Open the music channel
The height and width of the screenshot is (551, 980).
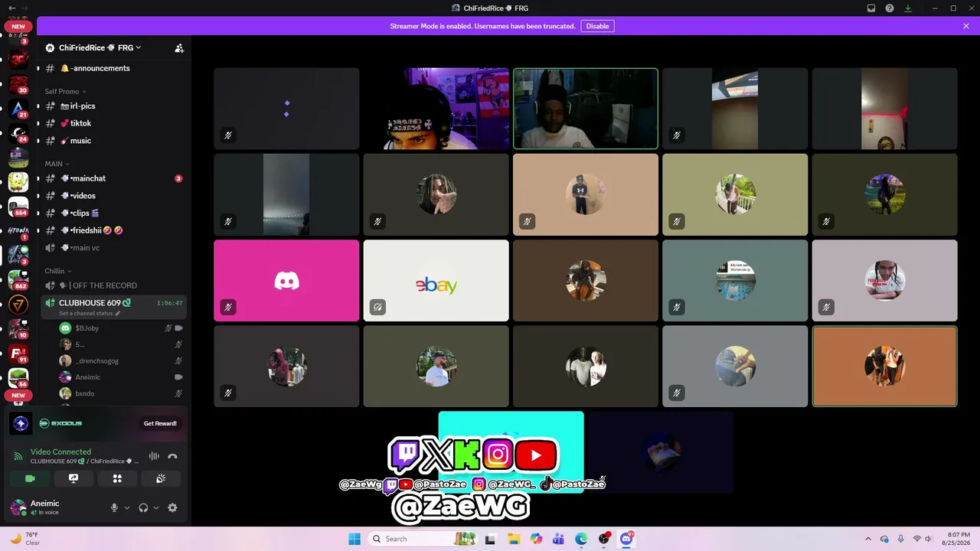coord(113,141)
